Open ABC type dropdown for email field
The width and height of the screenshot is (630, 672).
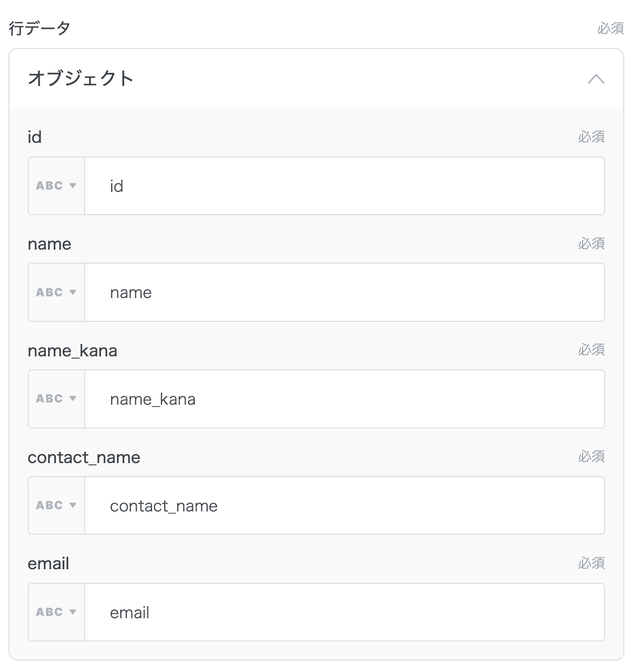coord(56,612)
